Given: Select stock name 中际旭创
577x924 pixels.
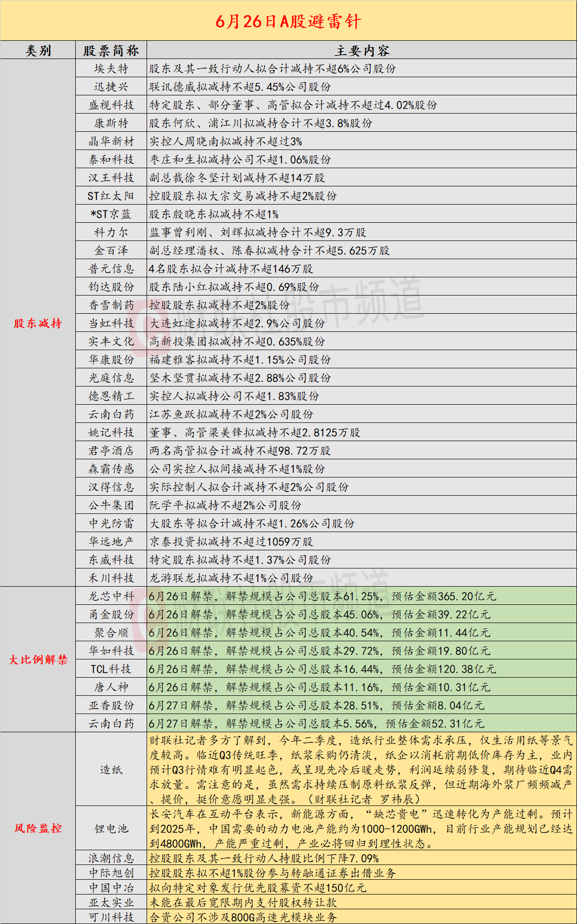Looking at the screenshot, I should click(x=111, y=873).
